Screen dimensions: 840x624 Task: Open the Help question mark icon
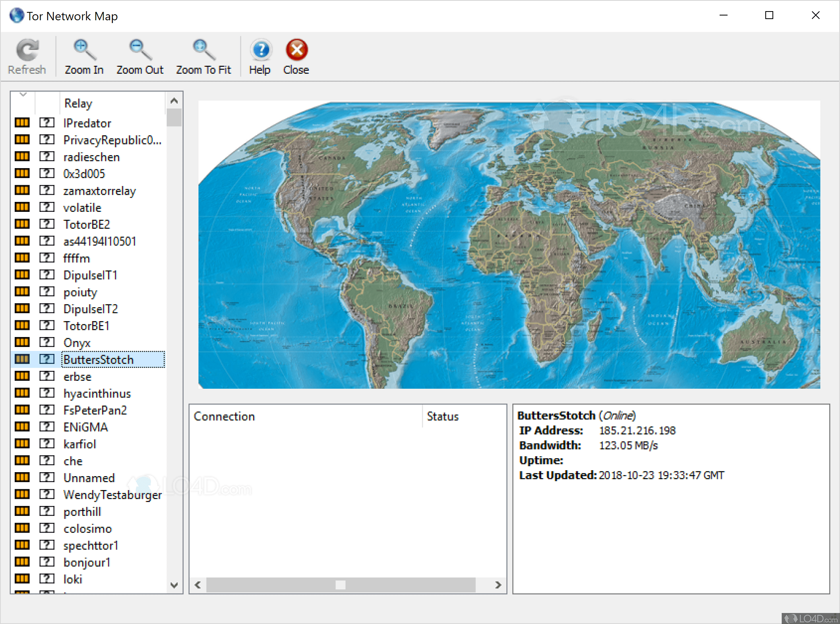pyautogui.click(x=260, y=50)
